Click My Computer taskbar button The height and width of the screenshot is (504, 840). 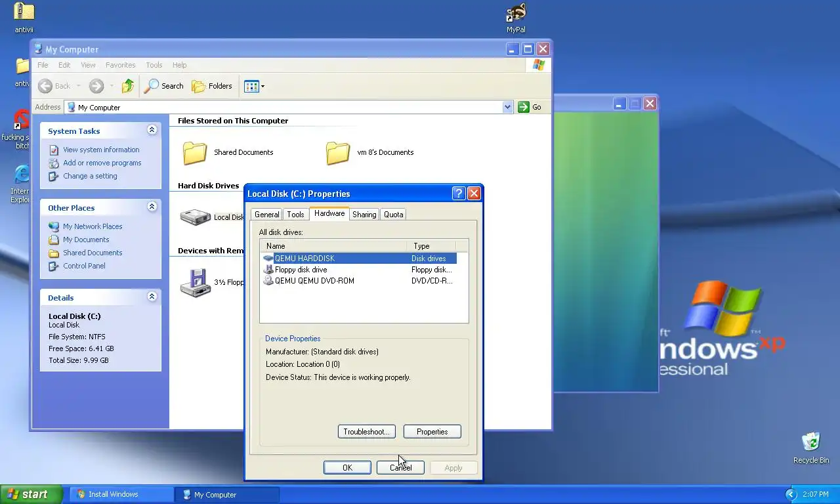228,494
